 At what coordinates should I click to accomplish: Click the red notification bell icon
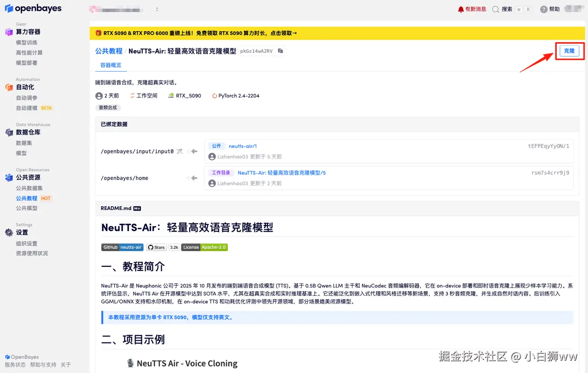coord(461,9)
